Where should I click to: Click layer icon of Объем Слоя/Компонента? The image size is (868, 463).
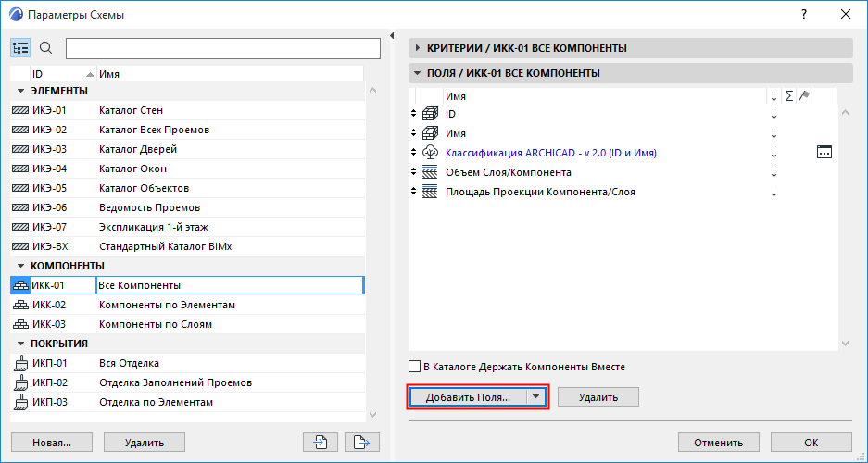click(x=430, y=172)
